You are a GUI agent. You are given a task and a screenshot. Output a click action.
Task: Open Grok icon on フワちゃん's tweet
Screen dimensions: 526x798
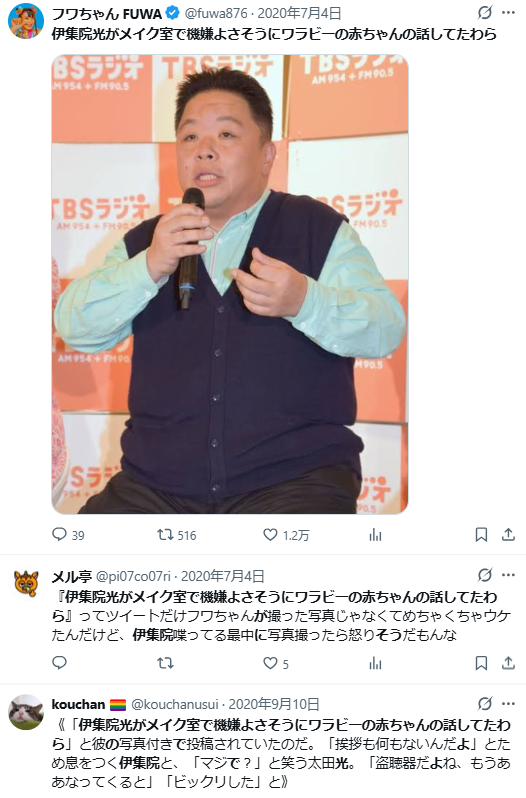click(485, 13)
